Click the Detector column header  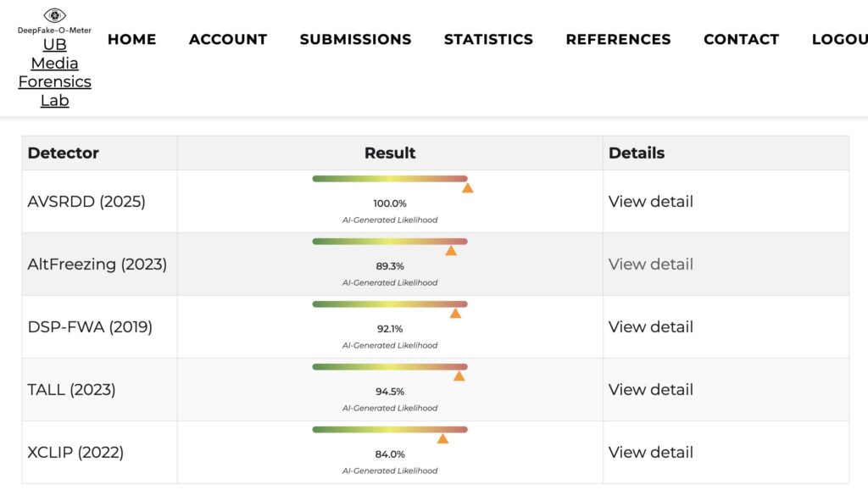tap(64, 153)
